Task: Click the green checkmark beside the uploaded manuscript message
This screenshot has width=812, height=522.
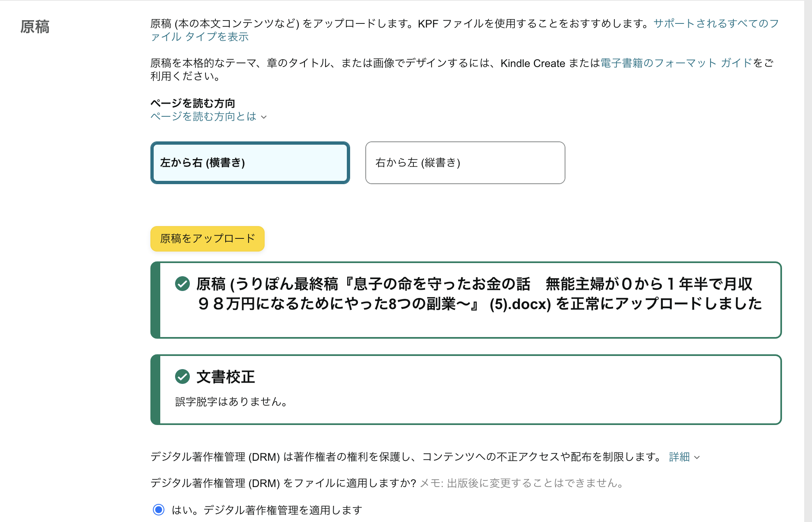Action: coord(182,284)
